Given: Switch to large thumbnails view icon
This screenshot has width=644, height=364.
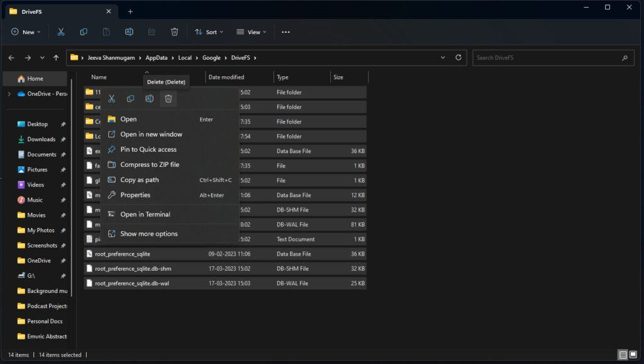Looking at the screenshot, I should [x=633, y=355].
